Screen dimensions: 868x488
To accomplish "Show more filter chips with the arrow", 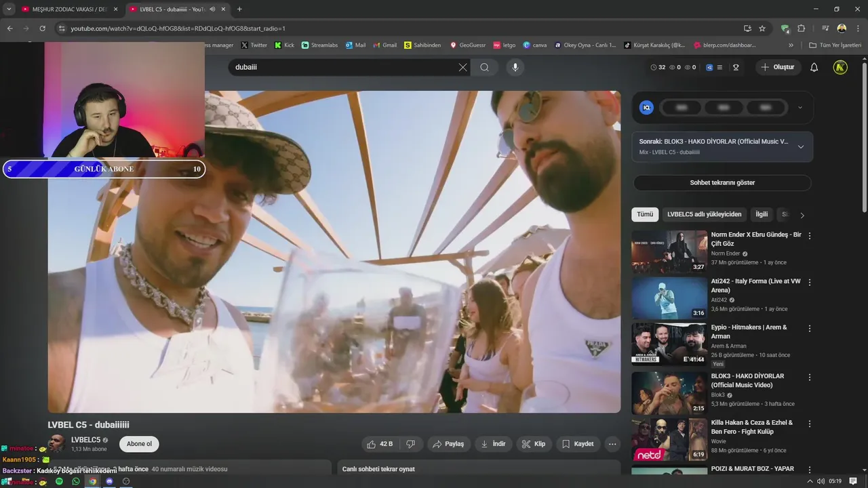I will click(802, 215).
